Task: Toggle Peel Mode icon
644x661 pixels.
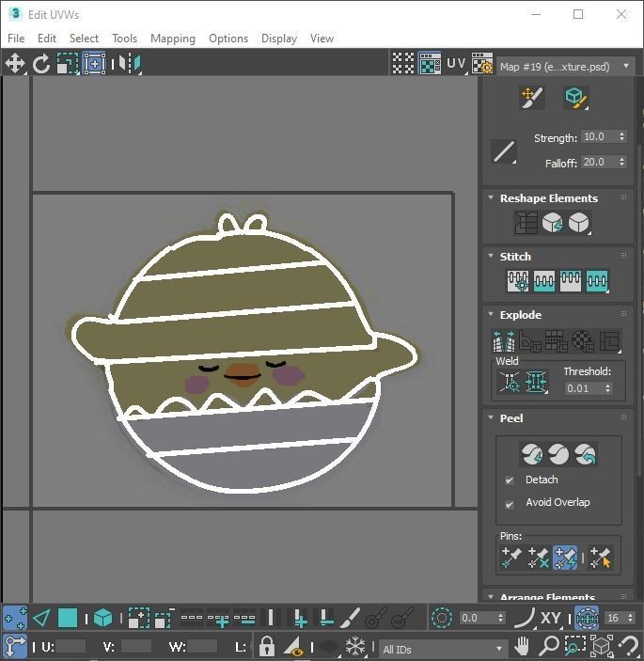Action: coord(558,454)
